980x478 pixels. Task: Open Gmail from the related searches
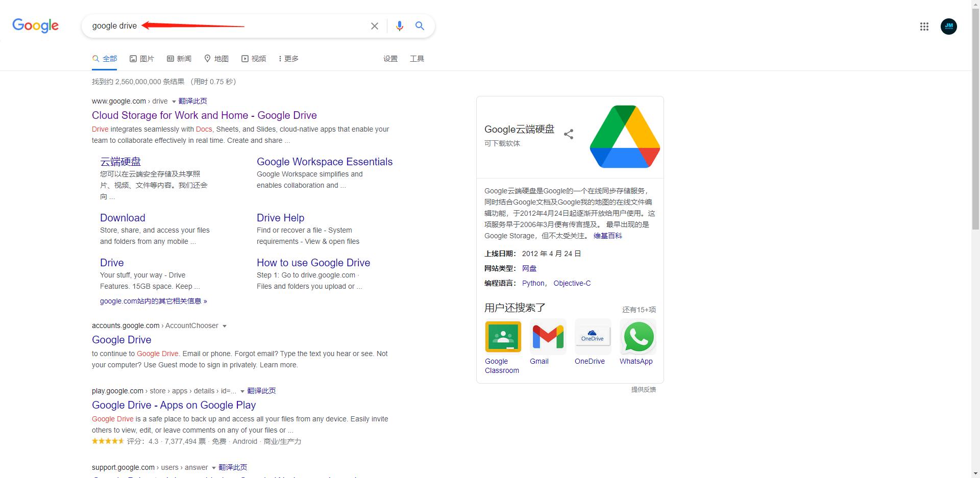click(548, 337)
